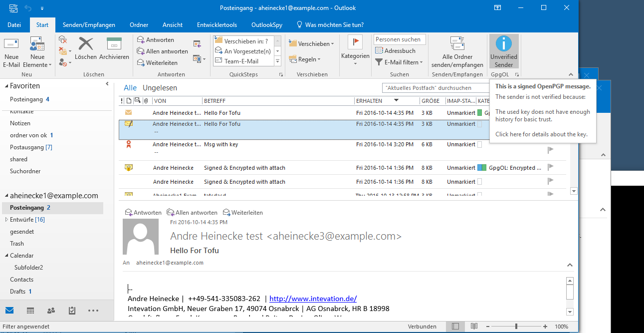This screenshot has height=333, width=644.
Task: Collapse the ribbon with the chevron
Action: tap(572, 75)
